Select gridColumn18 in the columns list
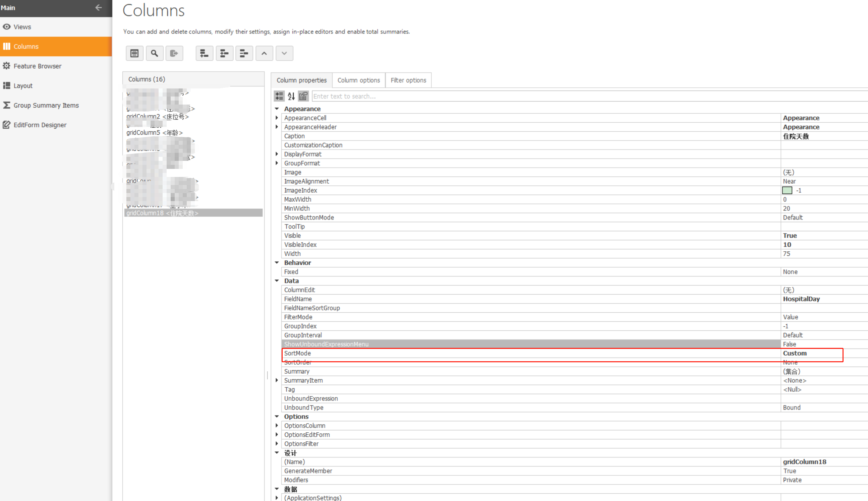The width and height of the screenshot is (868, 501). click(x=193, y=213)
